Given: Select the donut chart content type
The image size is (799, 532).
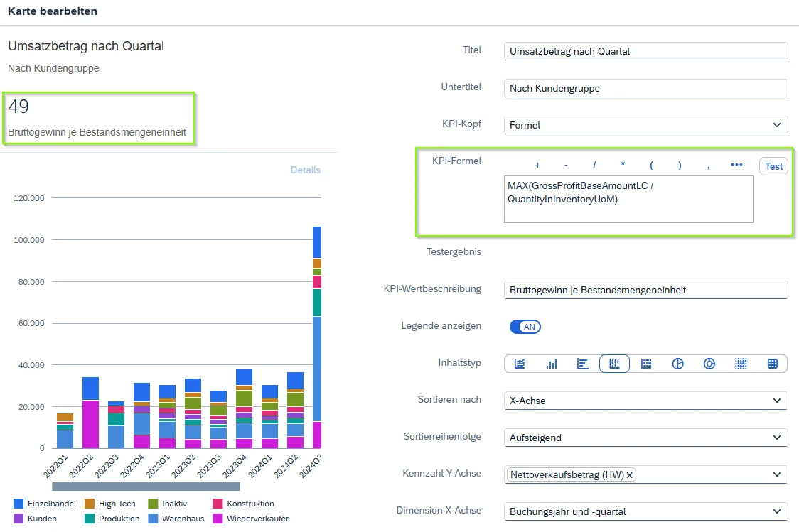Looking at the screenshot, I should 709,364.
